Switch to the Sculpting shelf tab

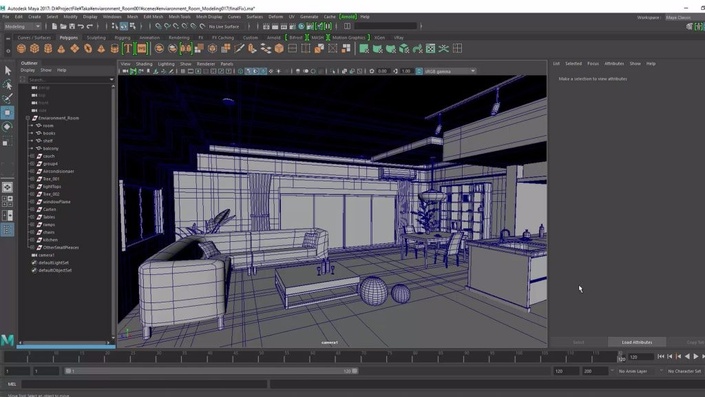(96, 38)
